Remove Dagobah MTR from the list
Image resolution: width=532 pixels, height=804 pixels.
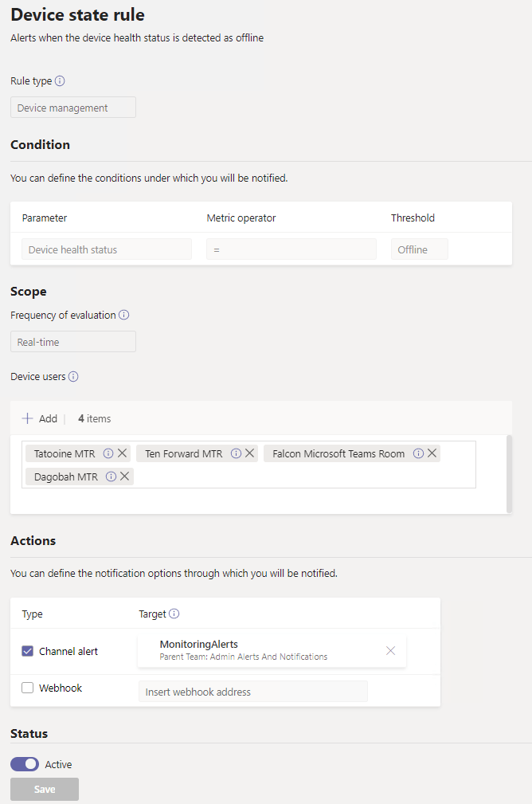125,477
